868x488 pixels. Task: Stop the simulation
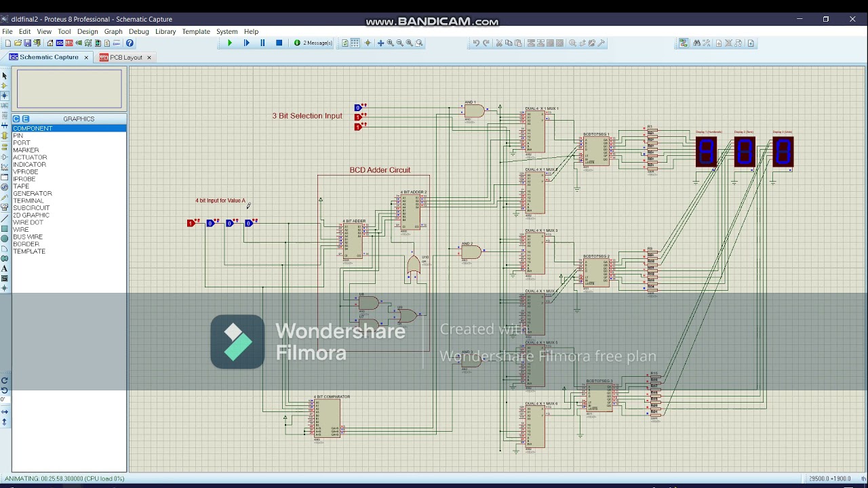point(279,43)
